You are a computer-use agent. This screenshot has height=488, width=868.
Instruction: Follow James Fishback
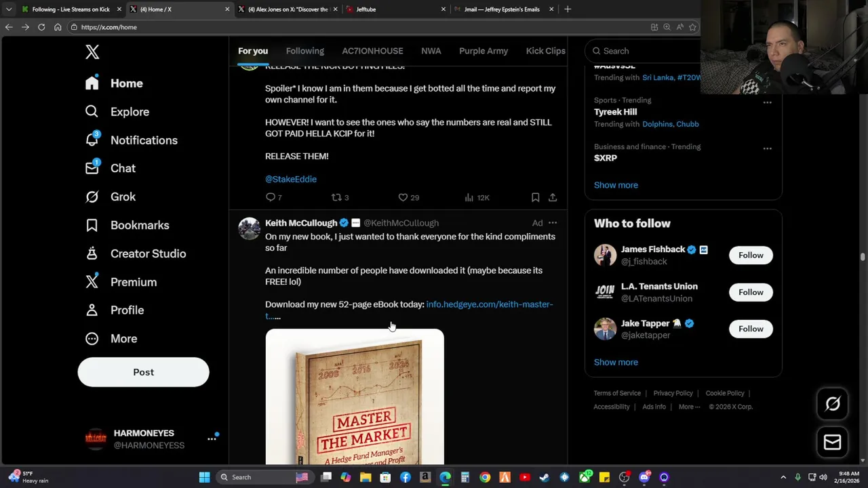point(751,256)
